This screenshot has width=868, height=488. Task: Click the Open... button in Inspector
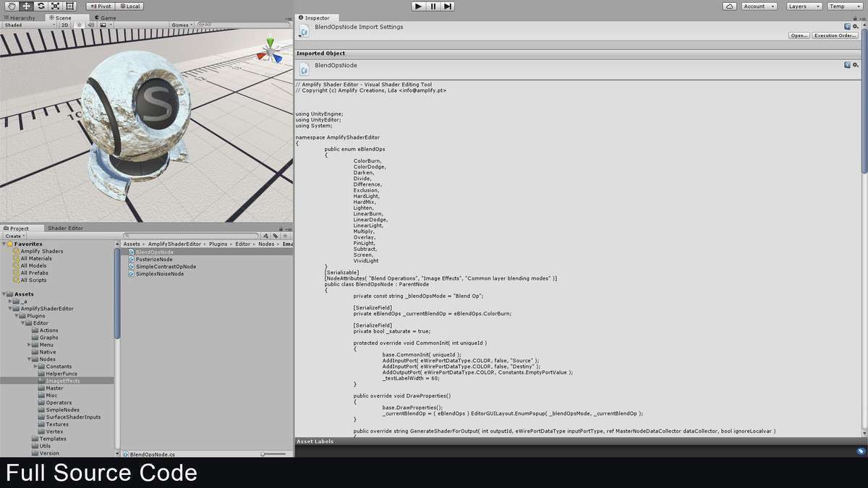799,35
